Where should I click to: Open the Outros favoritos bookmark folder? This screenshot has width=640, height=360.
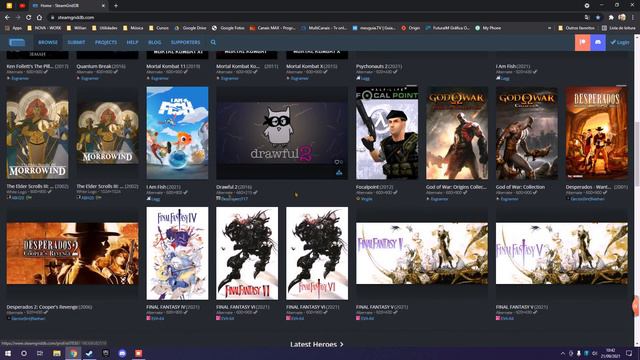pos(576,28)
